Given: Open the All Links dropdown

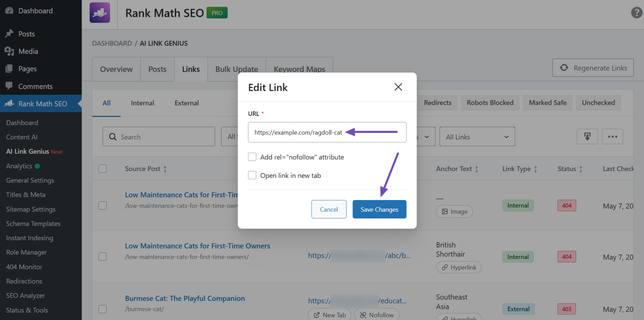Looking at the screenshot, I should (x=477, y=137).
